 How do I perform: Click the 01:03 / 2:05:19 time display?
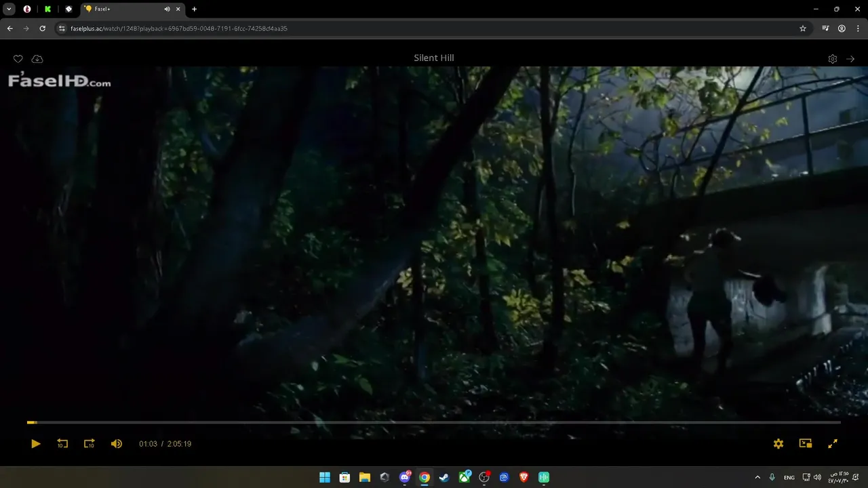pos(165,444)
